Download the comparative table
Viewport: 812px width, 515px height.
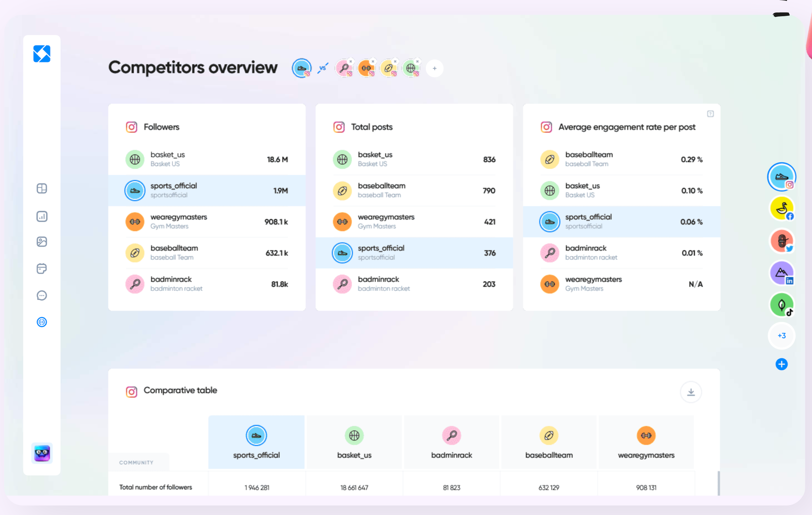691,392
